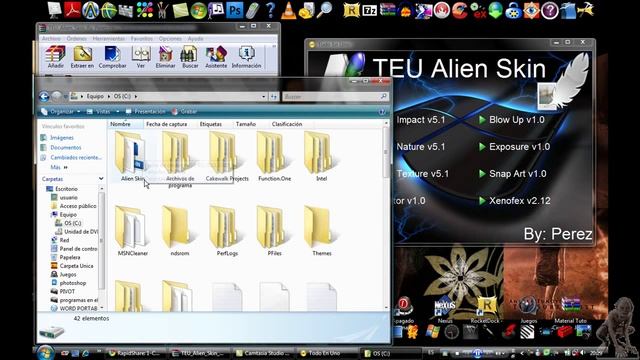Open the Vistas dropdown arrow in Explorer
The width and height of the screenshot is (640, 360).
tap(118, 111)
